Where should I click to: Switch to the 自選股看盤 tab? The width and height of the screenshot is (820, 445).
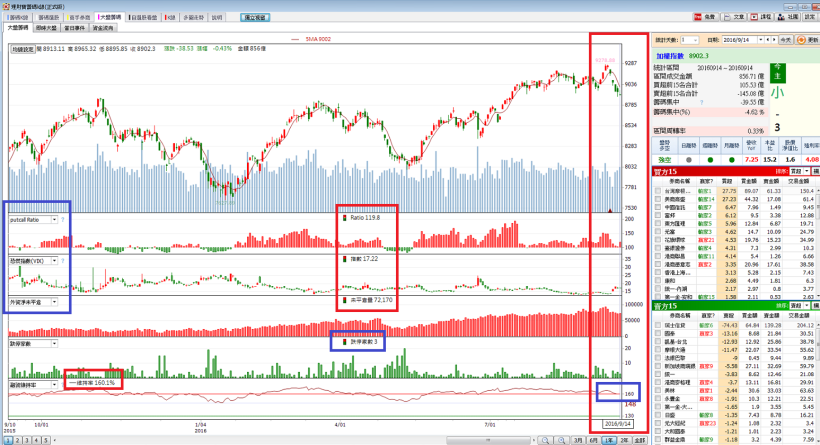point(143,17)
